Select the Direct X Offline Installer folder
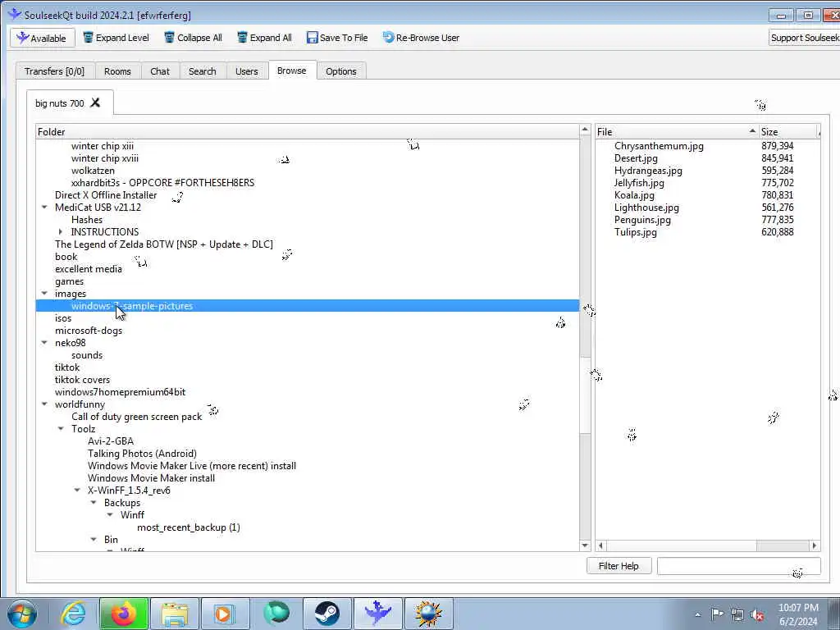840x630 pixels. [x=106, y=195]
